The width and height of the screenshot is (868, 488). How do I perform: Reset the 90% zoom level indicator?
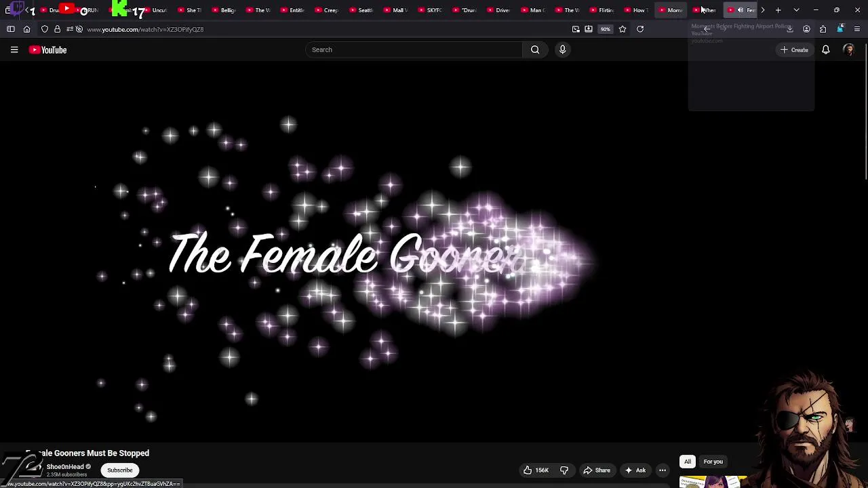(605, 29)
